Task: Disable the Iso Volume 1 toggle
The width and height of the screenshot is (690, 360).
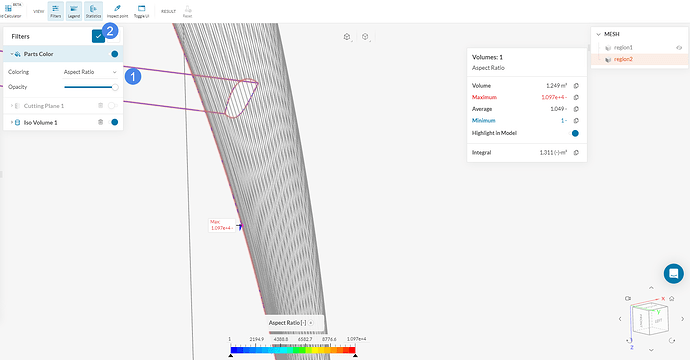Action: (x=114, y=122)
